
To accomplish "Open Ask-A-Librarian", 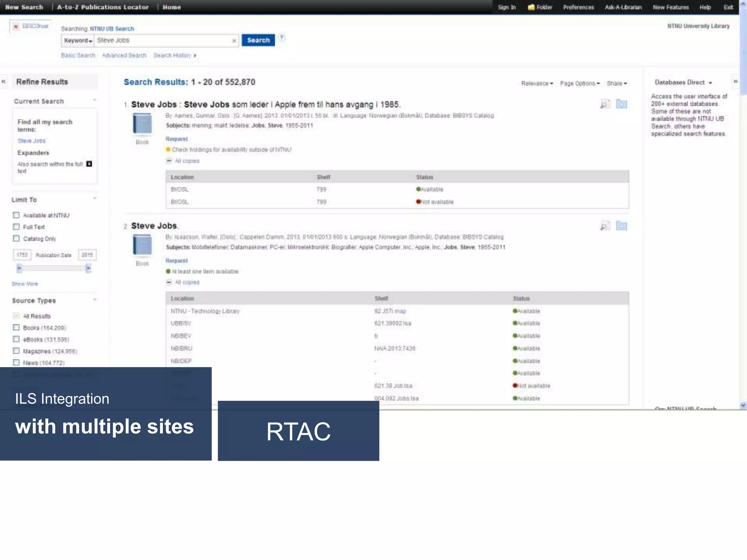I will pos(623,7).
